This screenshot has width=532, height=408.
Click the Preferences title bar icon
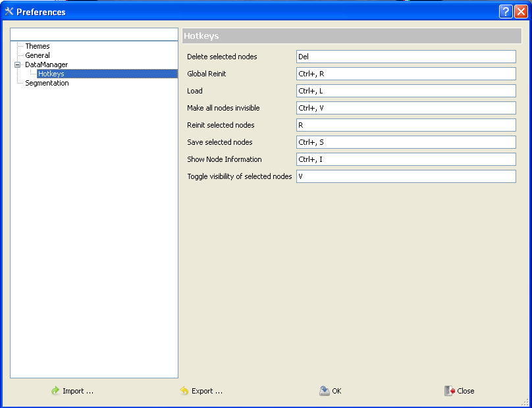pos(9,12)
